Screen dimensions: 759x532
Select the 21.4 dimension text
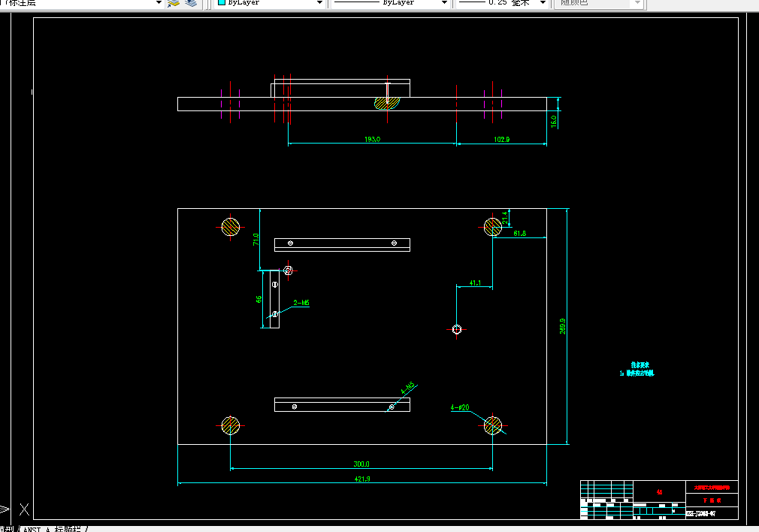coord(505,217)
